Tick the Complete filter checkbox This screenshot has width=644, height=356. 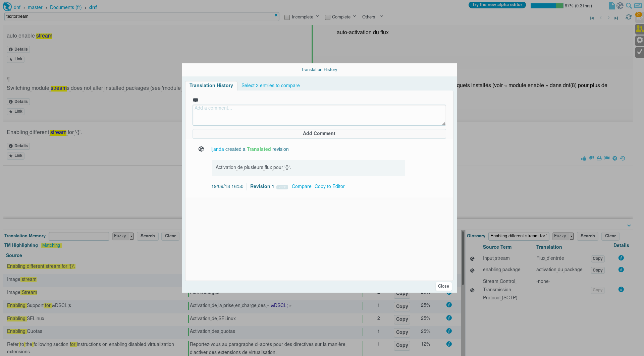(x=328, y=17)
